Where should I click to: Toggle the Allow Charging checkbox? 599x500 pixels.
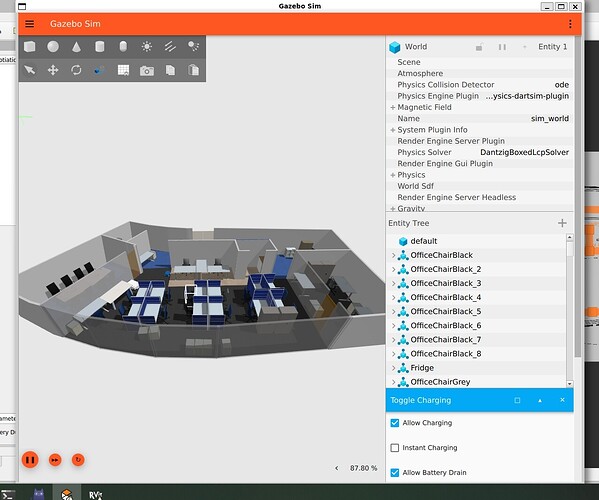point(395,423)
